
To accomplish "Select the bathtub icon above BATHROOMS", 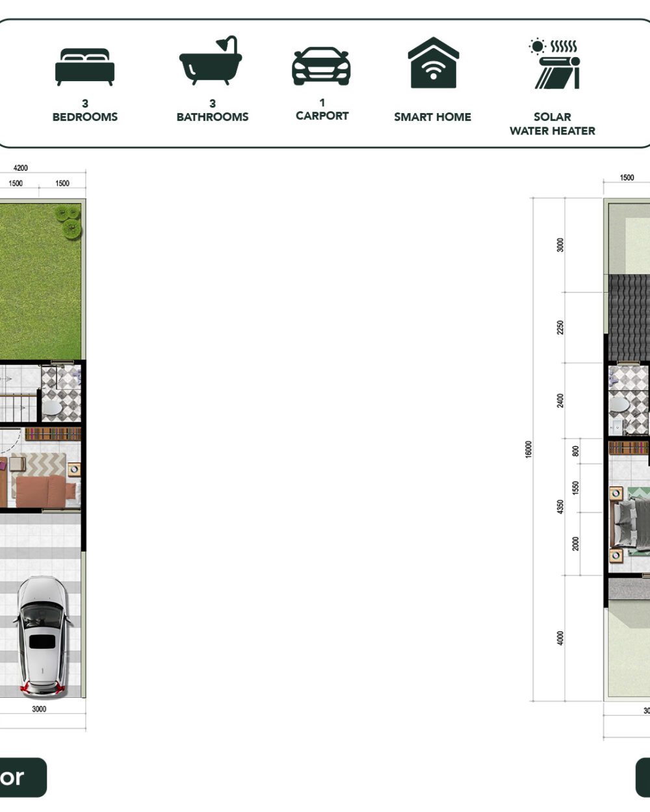I will (x=211, y=60).
